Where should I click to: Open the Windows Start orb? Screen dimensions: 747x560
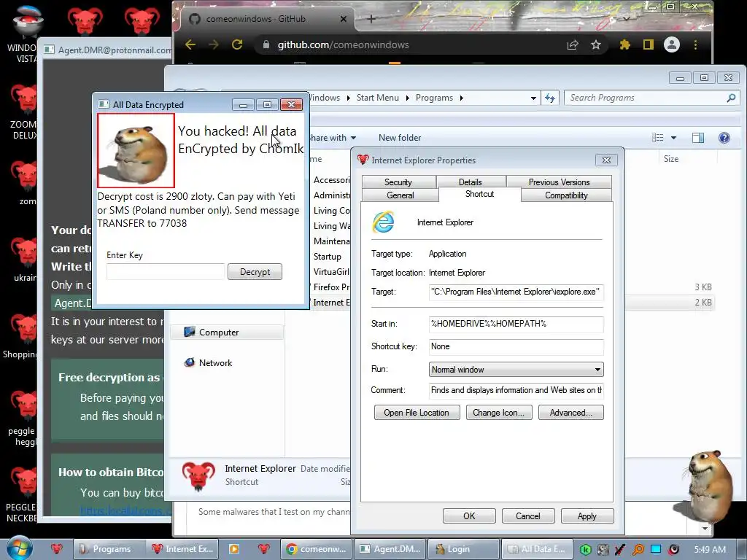[19, 548]
